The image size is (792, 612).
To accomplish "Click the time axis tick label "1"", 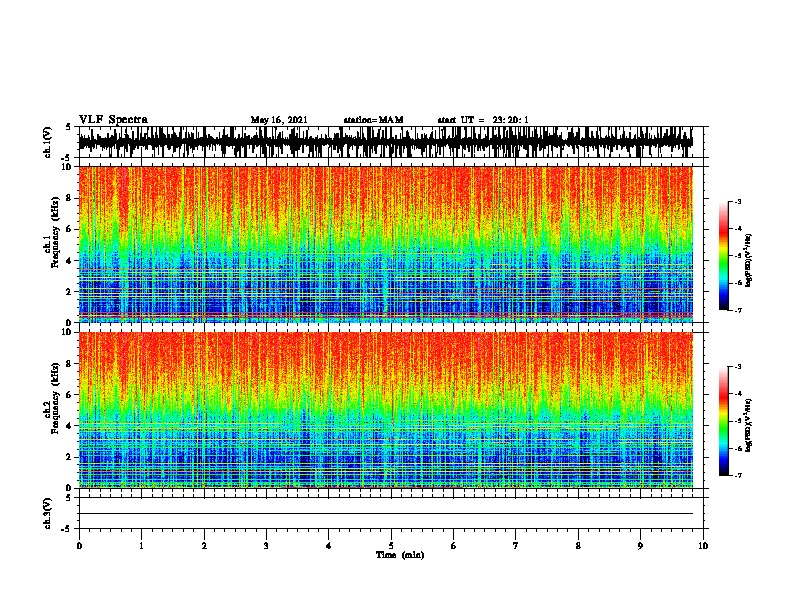I will click(141, 546).
